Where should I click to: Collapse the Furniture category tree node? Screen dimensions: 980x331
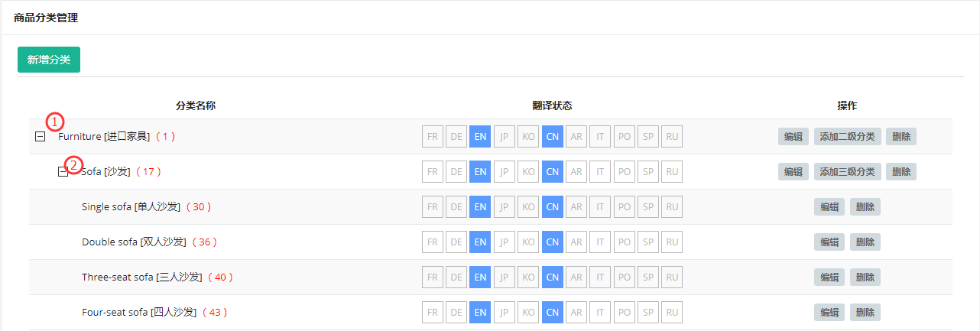coord(41,137)
